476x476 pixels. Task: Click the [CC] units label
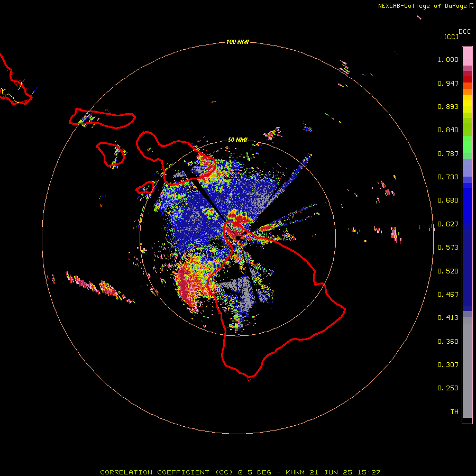451,36
